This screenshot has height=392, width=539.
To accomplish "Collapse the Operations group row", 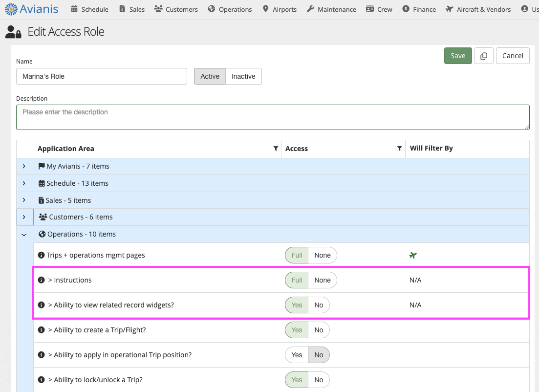I will 24,235.
